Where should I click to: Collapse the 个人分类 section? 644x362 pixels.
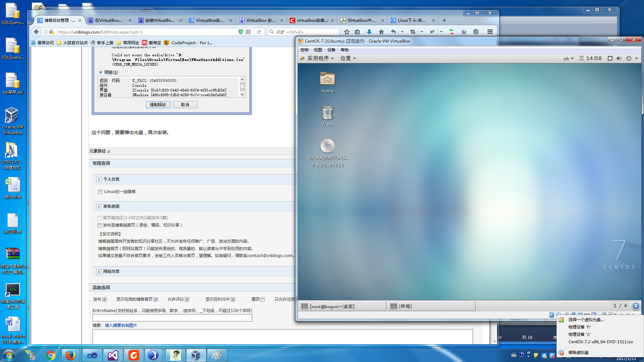tap(99, 180)
